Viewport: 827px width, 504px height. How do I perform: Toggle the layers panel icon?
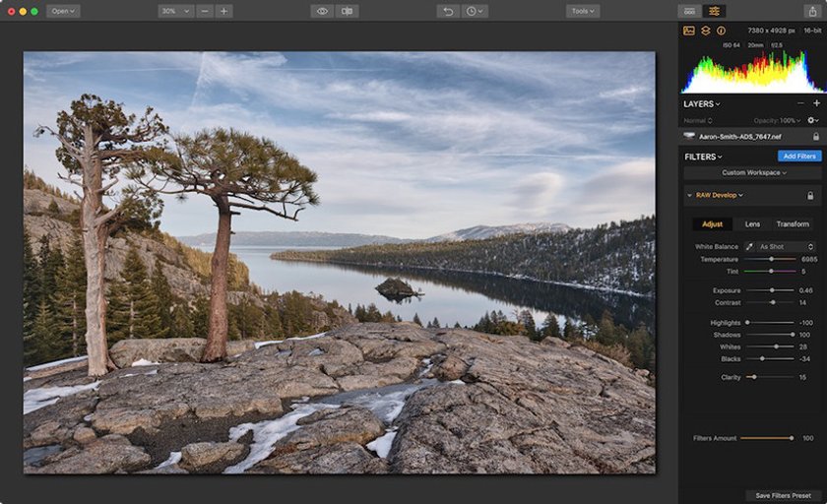(x=705, y=31)
